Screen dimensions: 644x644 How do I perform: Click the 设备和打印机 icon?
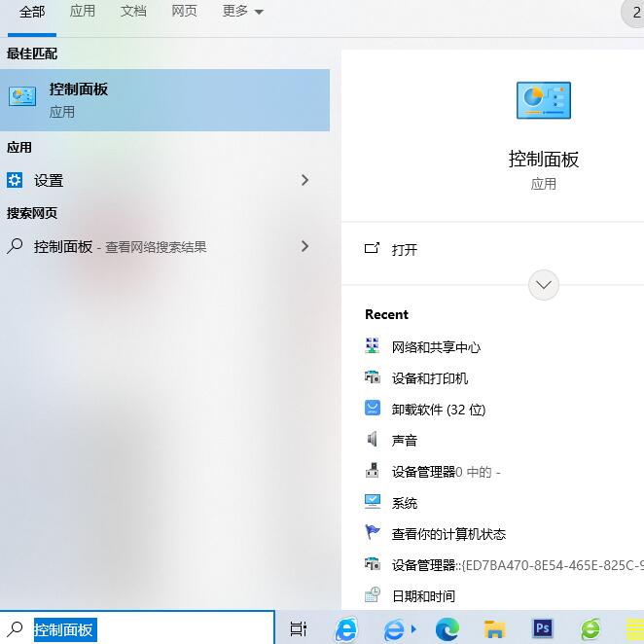(x=373, y=376)
